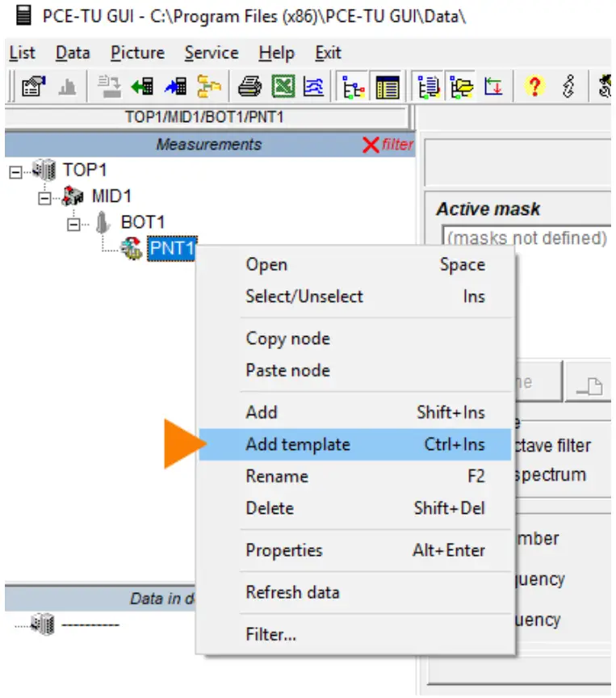The height and width of the screenshot is (698, 616).
Task: Click the machine icon beside MID1
Action: click(73, 196)
